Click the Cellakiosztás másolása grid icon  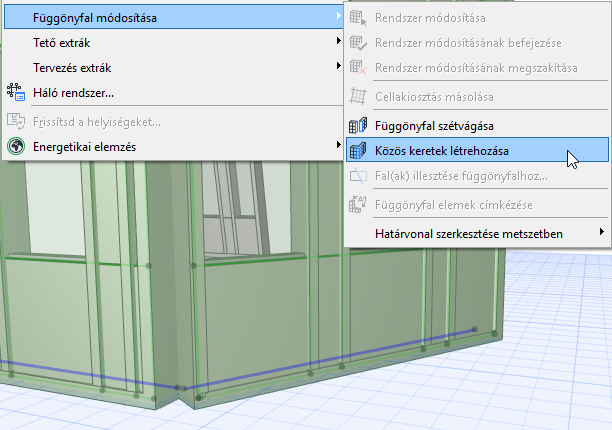tap(358, 96)
